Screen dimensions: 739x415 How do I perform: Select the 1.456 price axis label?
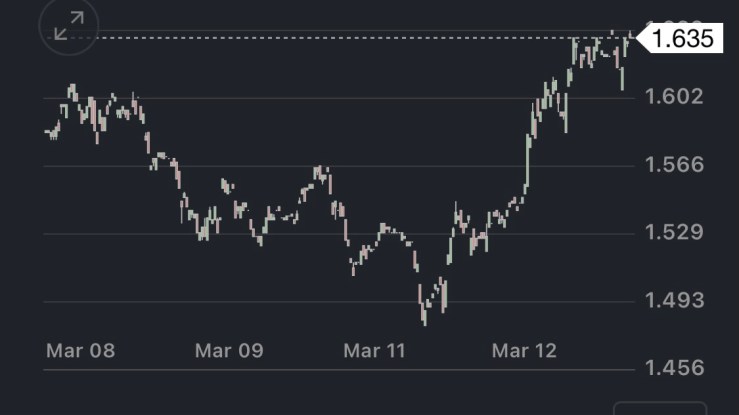[x=676, y=369]
